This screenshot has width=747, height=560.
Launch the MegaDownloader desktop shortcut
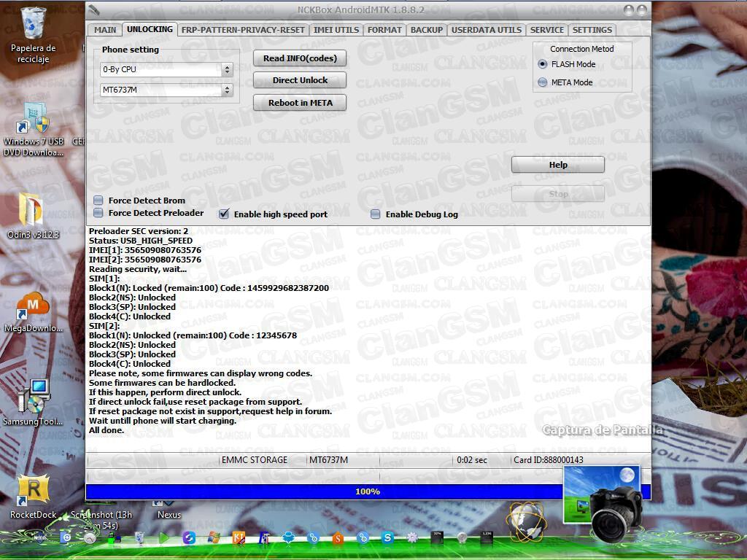click(x=33, y=312)
